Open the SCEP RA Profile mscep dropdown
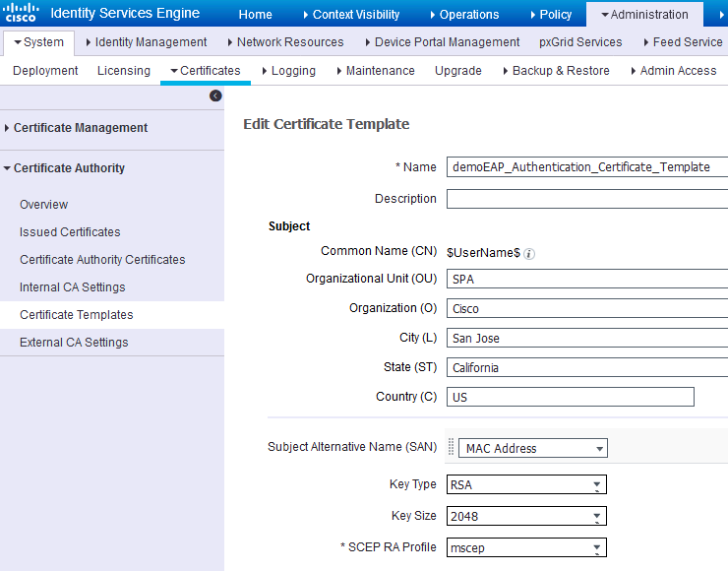The width and height of the screenshot is (728, 571). pyautogui.click(x=526, y=547)
